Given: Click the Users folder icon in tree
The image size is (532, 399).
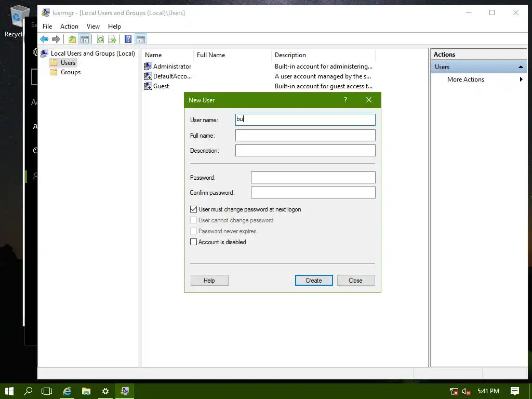Looking at the screenshot, I should click(x=54, y=63).
